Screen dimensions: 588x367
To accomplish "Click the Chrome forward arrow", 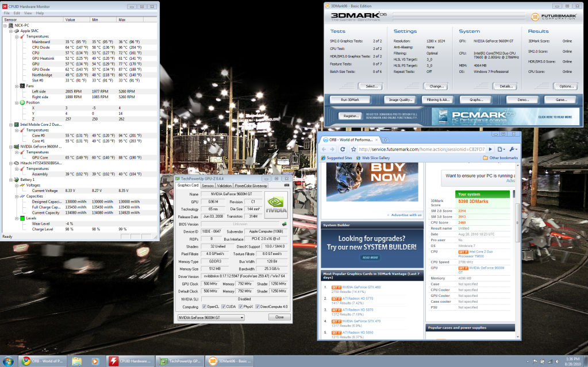I will (x=332, y=149).
